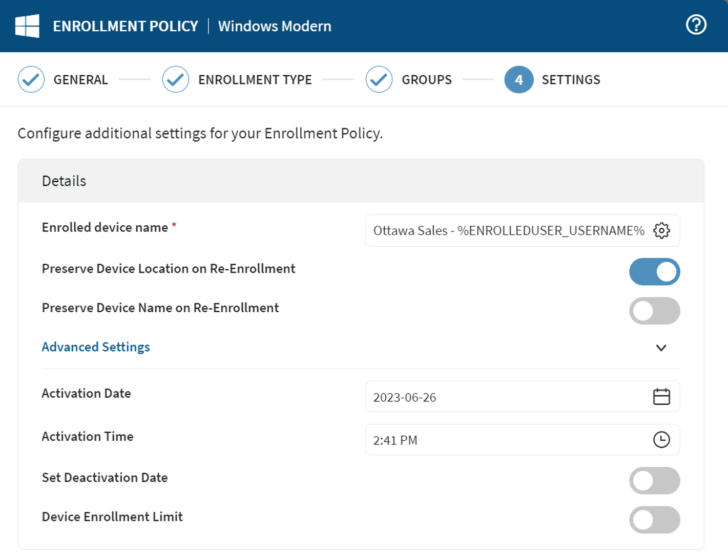Click the Advanced Settings link
The height and width of the screenshot is (560, 728).
[95, 347]
